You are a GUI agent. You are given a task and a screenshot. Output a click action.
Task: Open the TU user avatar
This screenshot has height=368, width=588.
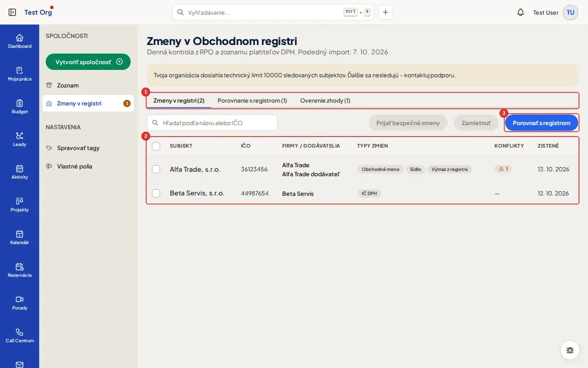pyautogui.click(x=570, y=13)
